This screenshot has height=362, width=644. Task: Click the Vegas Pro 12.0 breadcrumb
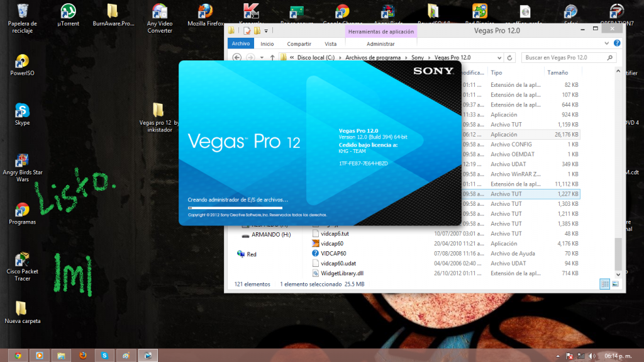tap(453, 57)
